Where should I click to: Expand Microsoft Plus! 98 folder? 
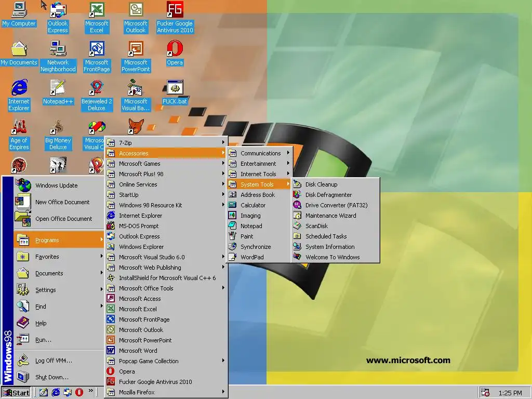(x=166, y=174)
